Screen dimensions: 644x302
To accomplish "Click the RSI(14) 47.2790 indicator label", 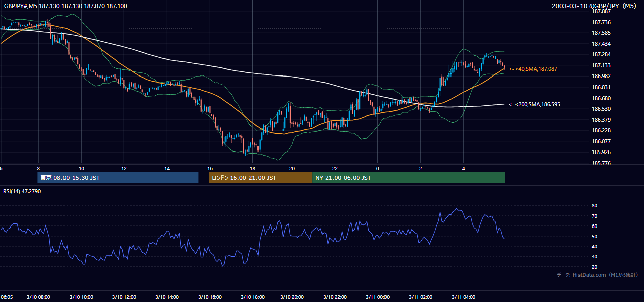I will click(22, 191).
